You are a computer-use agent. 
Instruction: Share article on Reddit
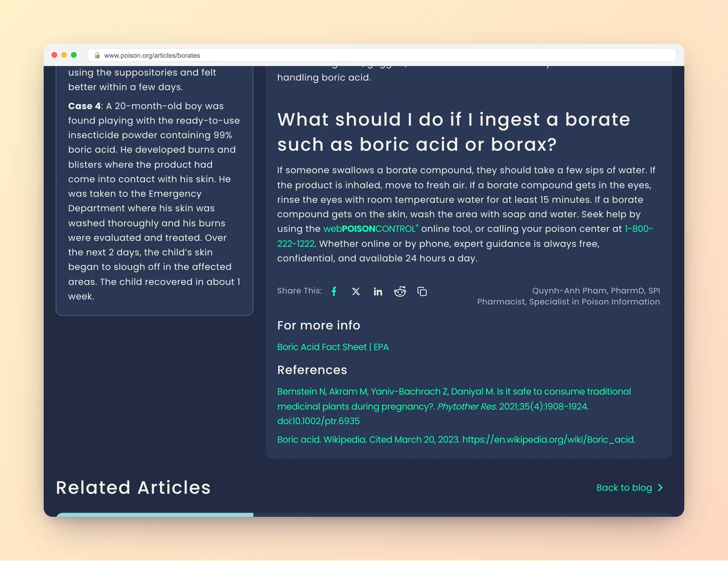pyautogui.click(x=400, y=291)
